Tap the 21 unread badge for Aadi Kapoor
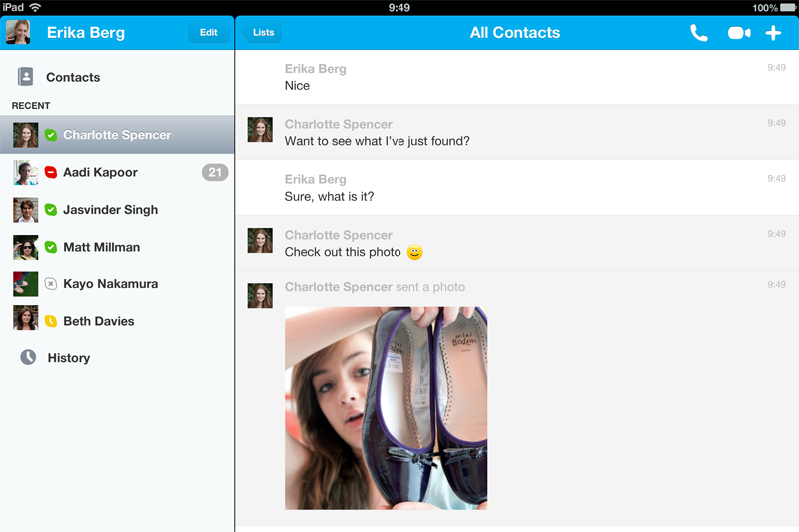This screenshot has height=532, width=799. coord(215,172)
